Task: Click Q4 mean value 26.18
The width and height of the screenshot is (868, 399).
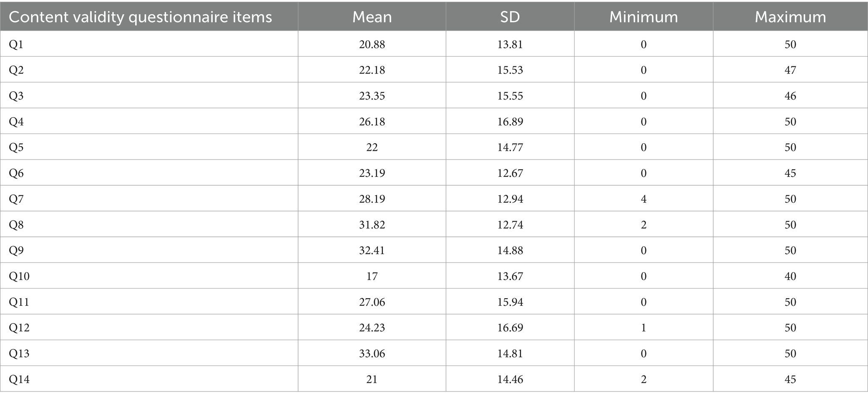Action: pos(372,122)
